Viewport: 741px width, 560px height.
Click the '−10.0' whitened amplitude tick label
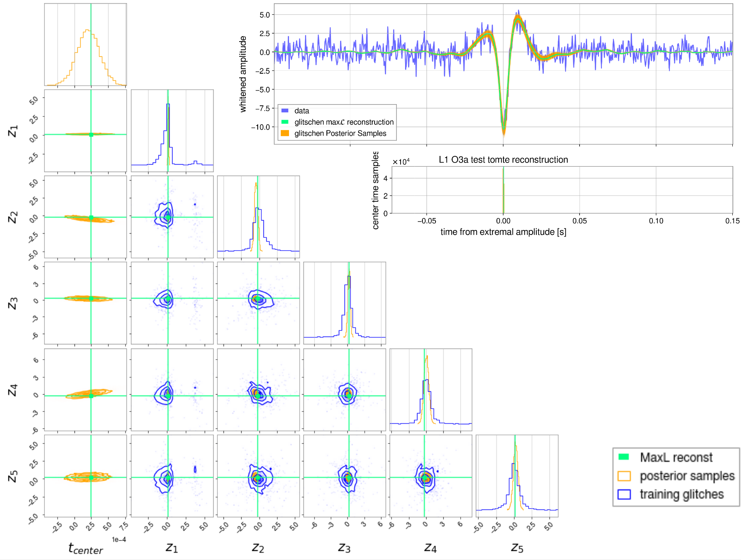(x=261, y=127)
